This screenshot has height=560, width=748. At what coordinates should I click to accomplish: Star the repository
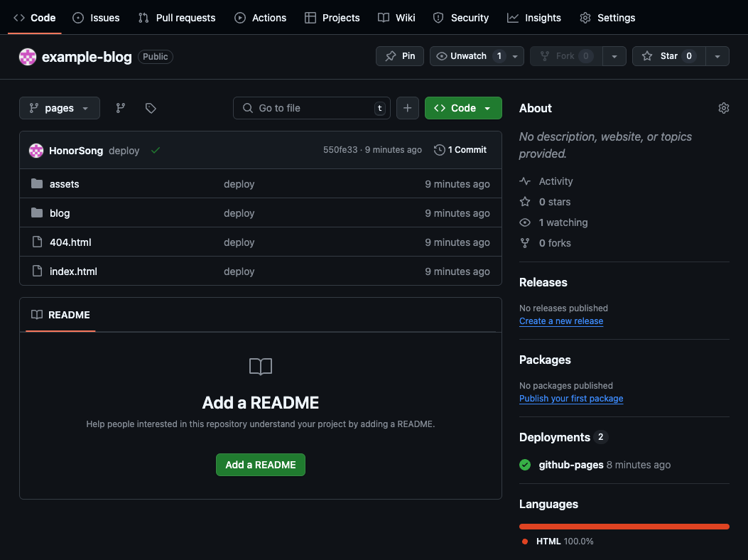(669, 56)
